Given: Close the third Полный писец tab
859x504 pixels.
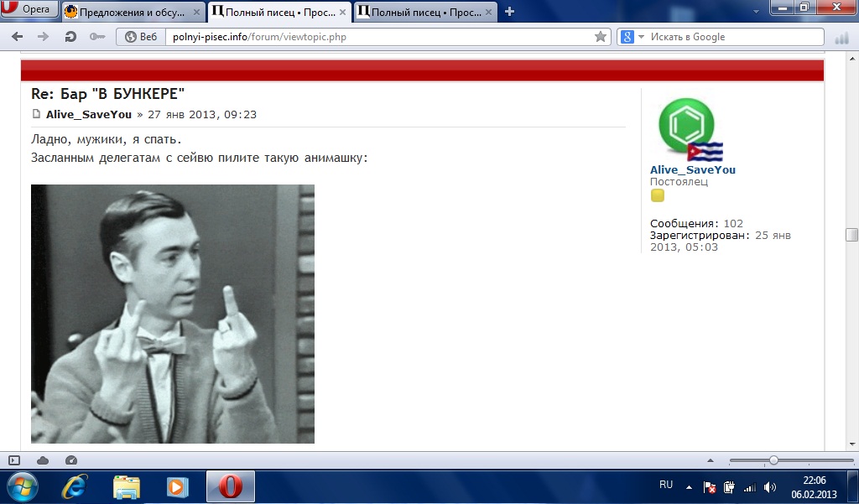Looking at the screenshot, I should (488, 12).
